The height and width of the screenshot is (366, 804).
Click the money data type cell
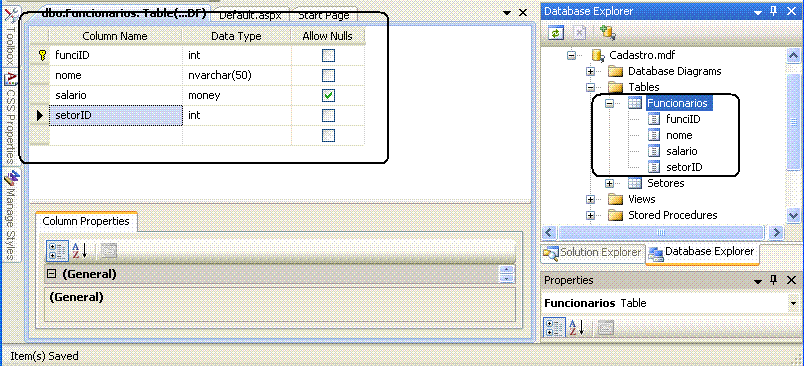(236, 95)
